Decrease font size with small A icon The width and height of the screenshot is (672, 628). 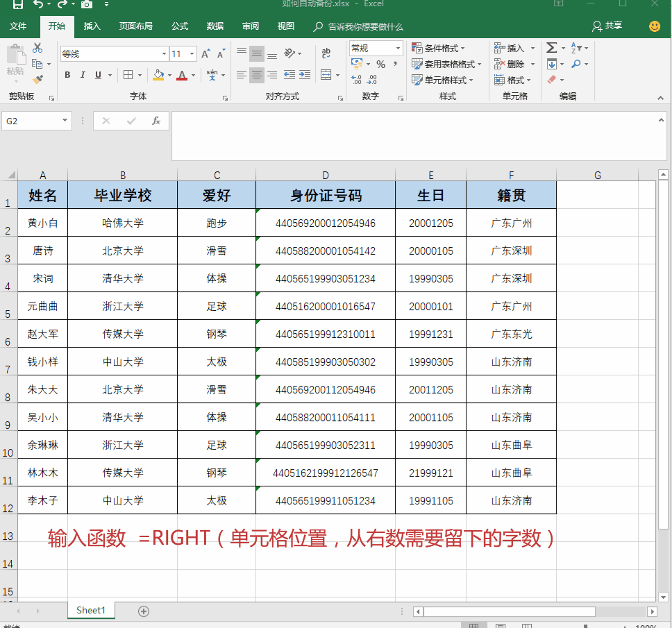coord(221,53)
